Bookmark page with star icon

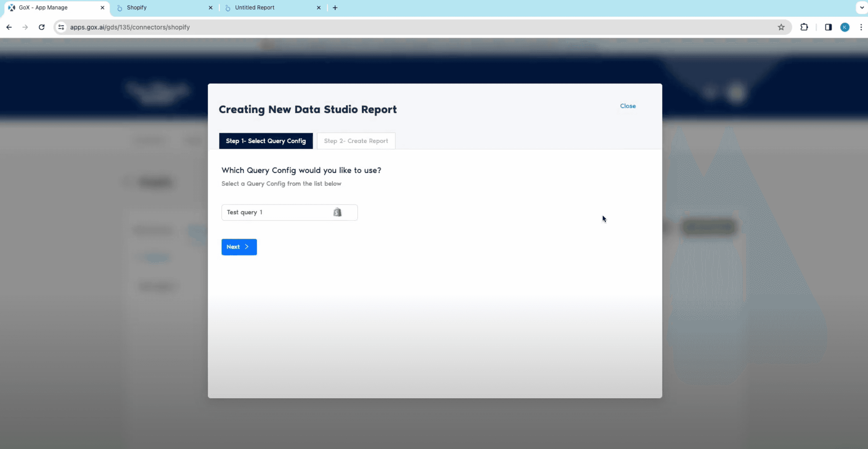pos(781,27)
